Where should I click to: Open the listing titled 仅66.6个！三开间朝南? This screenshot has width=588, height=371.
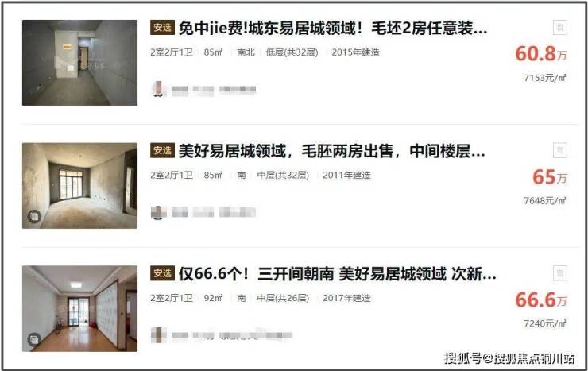tap(337, 274)
